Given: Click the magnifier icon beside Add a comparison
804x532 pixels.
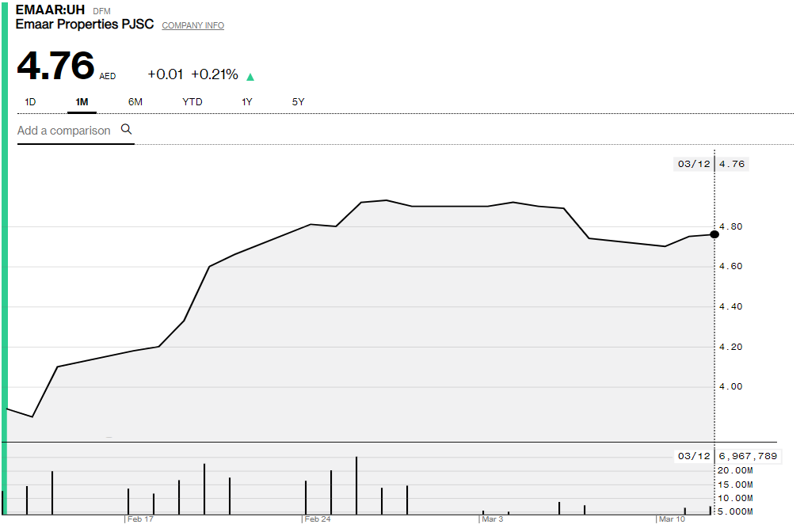Looking at the screenshot, I should tap(126, 129).
